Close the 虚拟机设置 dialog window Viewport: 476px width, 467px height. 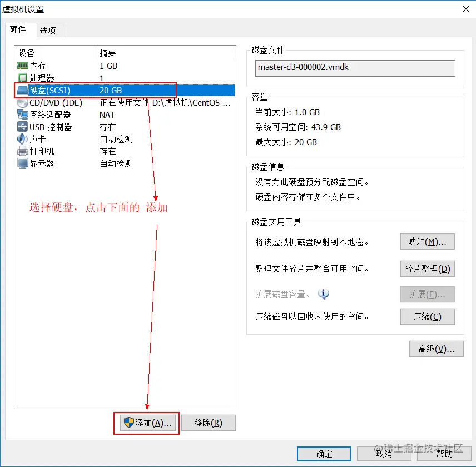pyautogui.click(x=466, y=9)
